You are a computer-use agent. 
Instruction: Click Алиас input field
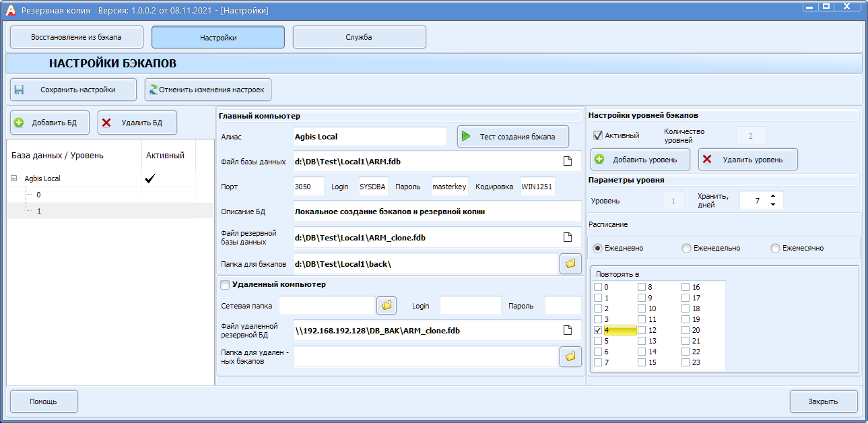[x=370, y=137]
